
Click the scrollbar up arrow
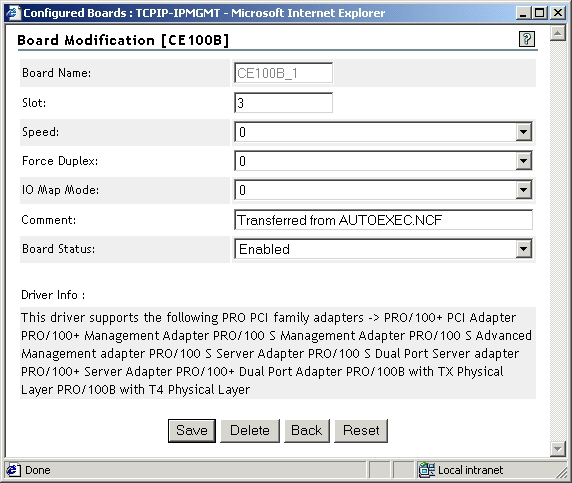558,34
